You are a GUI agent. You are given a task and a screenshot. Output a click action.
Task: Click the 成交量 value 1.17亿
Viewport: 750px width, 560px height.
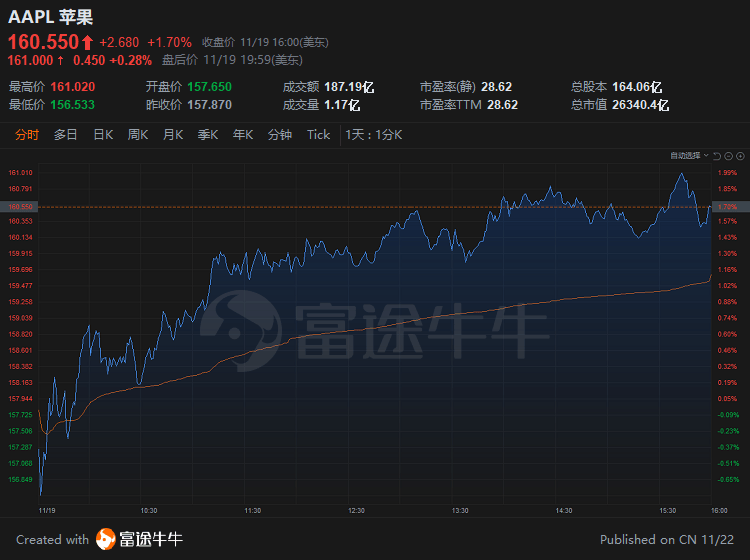(x=342, y=105)
